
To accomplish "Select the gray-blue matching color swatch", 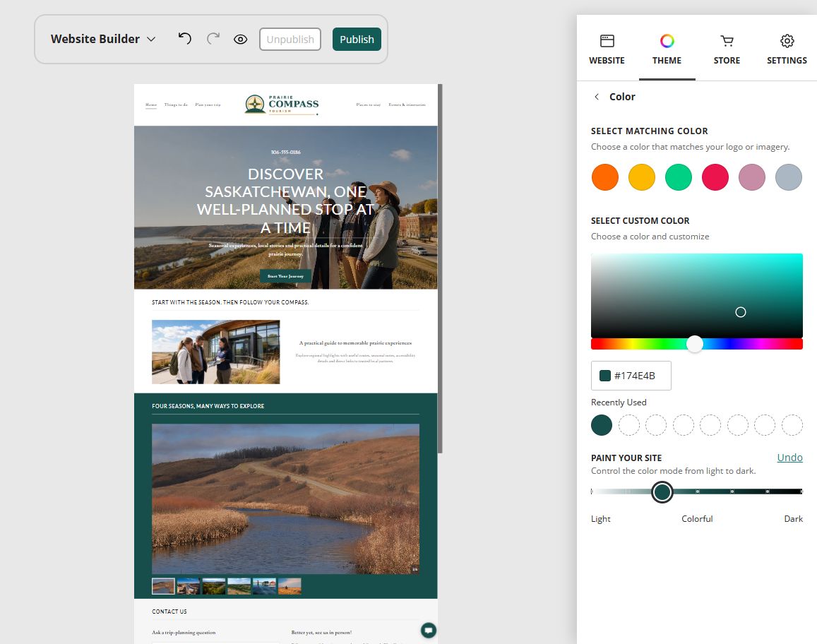I will (x=788, y=177).
